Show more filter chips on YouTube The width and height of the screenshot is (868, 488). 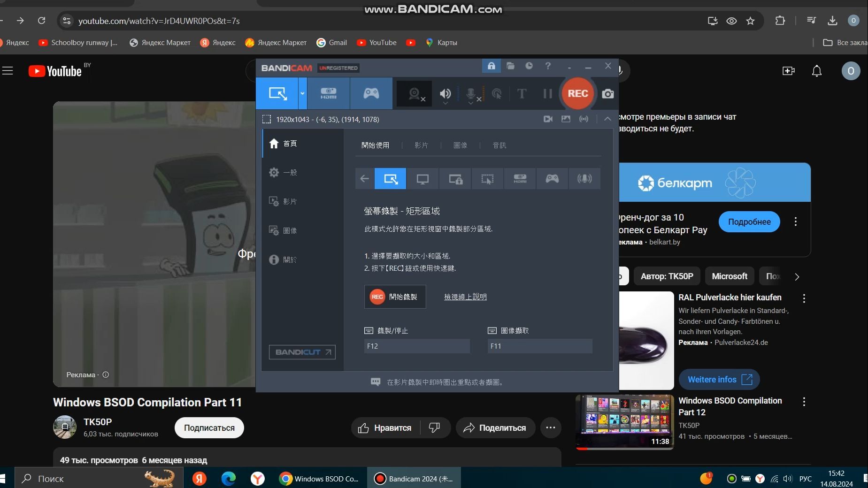[x=797, y=276]
